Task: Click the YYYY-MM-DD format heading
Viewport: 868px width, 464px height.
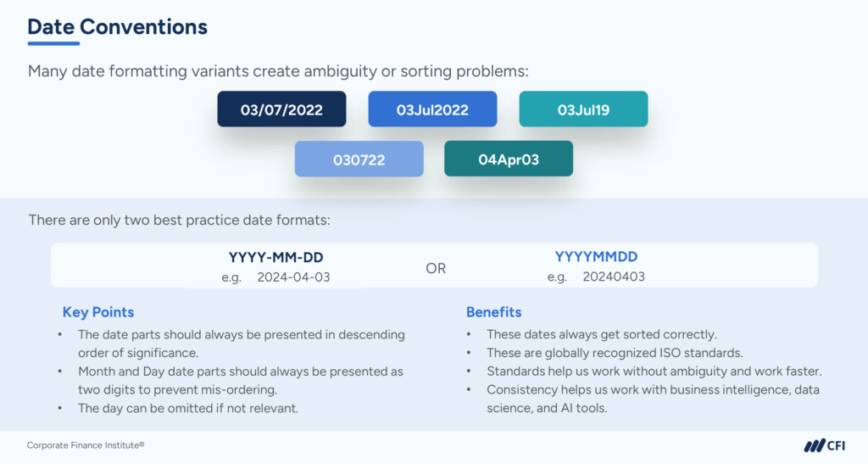Action: (x=275, y=257)
